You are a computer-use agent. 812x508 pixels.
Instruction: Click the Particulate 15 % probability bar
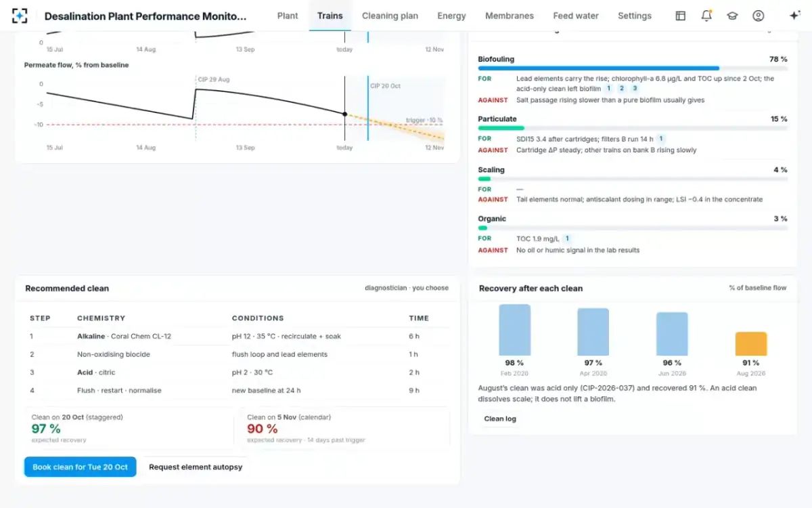click(x=633, y=128)
